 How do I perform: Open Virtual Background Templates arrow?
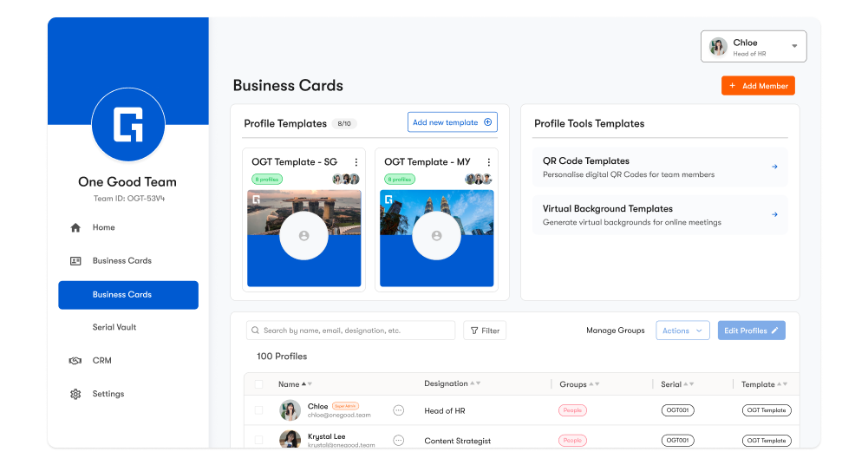(x=774, y=215)
